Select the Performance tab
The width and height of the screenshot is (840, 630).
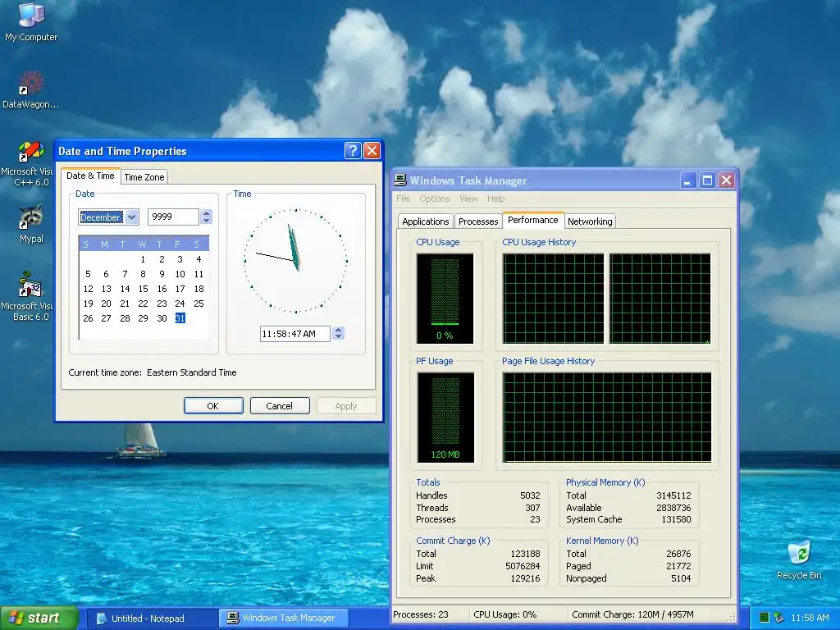[533, 220]
